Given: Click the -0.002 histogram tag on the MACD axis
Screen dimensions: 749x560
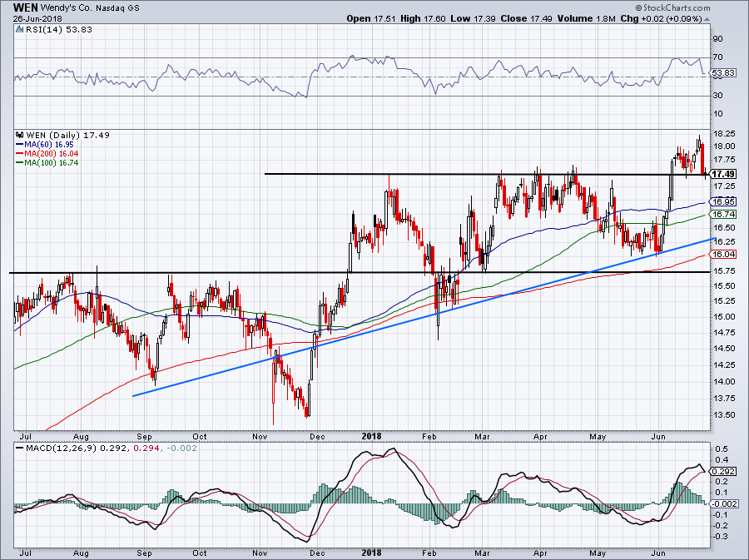Looking at the screenshot, I should [724, 504].
